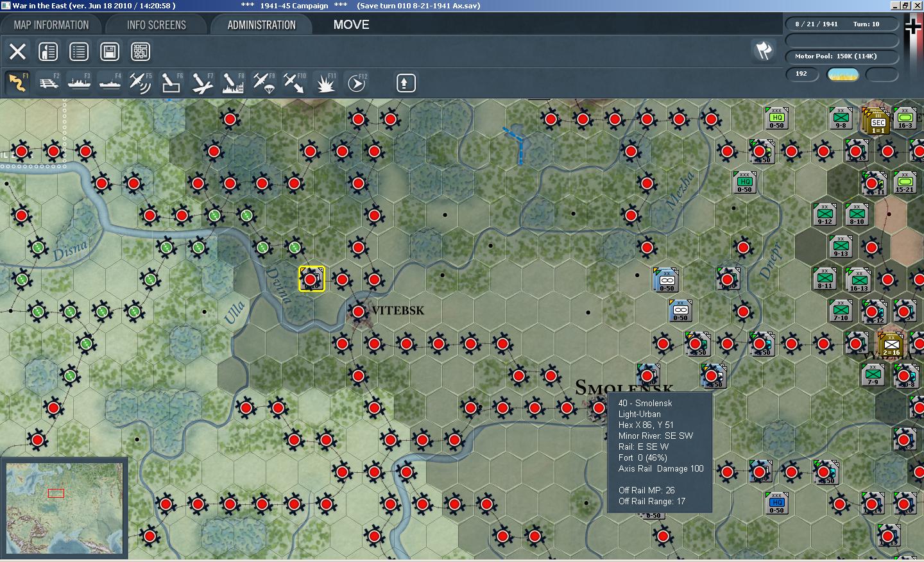Select the 16-3 armored unit
Screen dimensions: 924x562
tap(905, 118)
